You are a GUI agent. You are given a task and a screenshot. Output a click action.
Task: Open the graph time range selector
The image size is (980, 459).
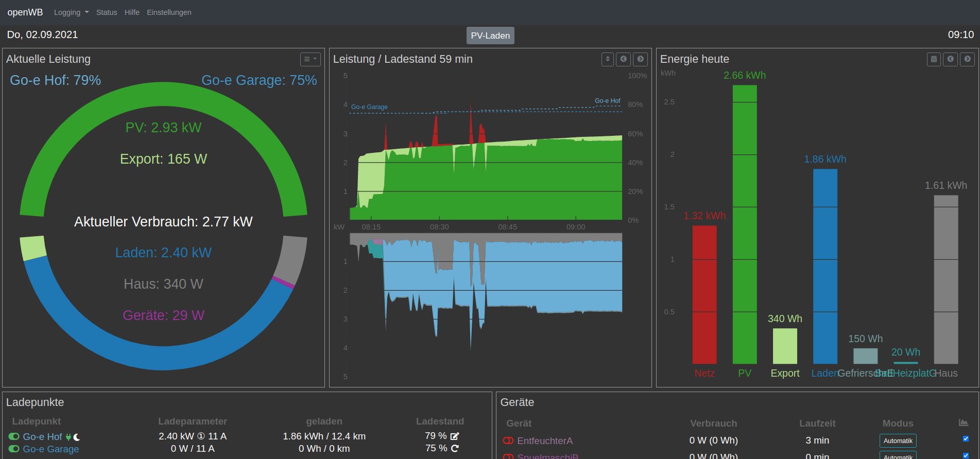[607, 59]
